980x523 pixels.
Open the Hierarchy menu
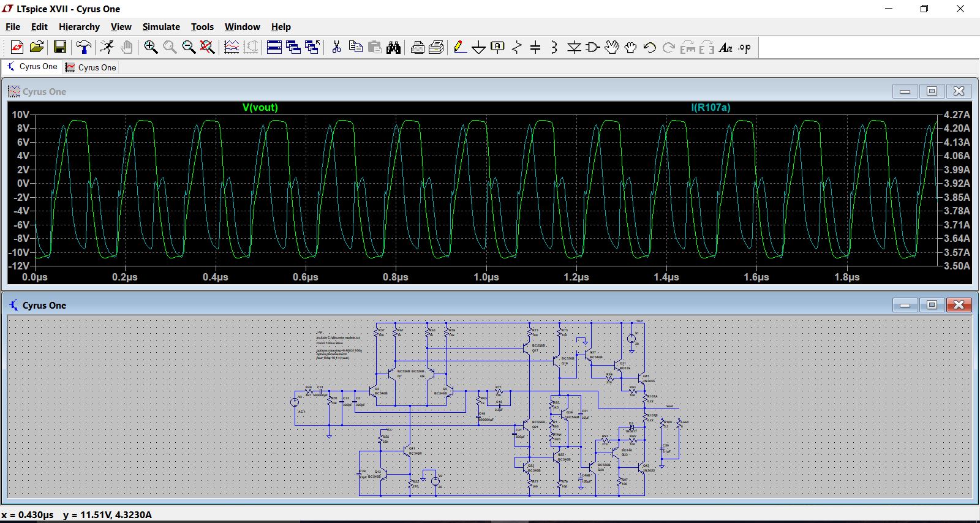tap(79, 27)
